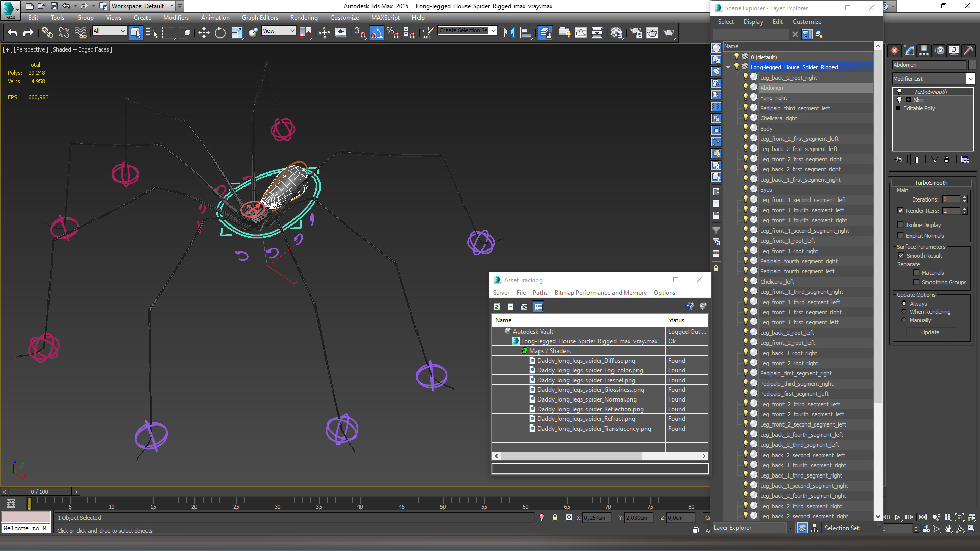Toggle TurboSmooth modifier lightbulb in stack
The width and height of the screenshot is (980, 551).
899,92
